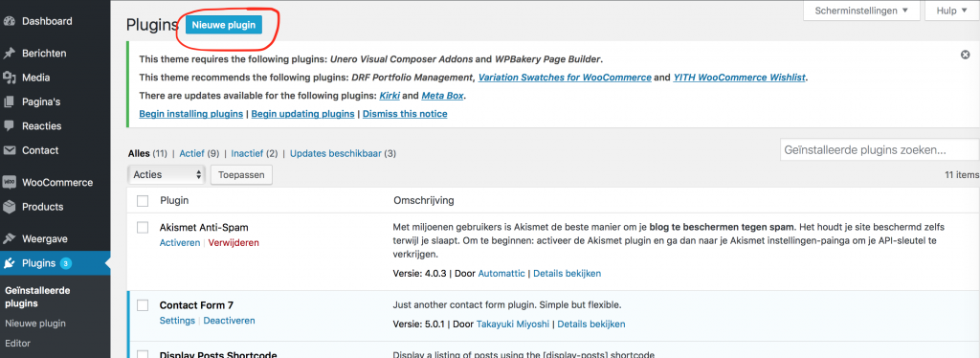Open Variation Swatches for WooCommerce link
The height and width of the screenshot is (358, 980).
point(565,78)
